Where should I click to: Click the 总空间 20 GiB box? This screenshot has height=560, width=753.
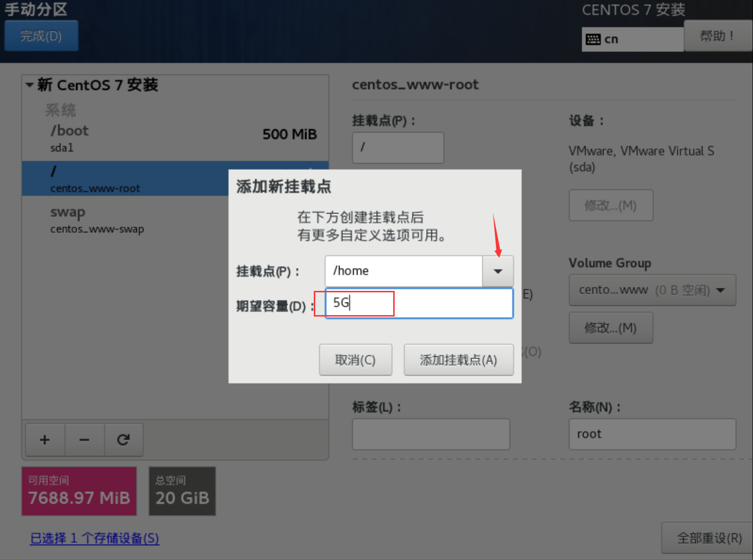coord(182,491)
